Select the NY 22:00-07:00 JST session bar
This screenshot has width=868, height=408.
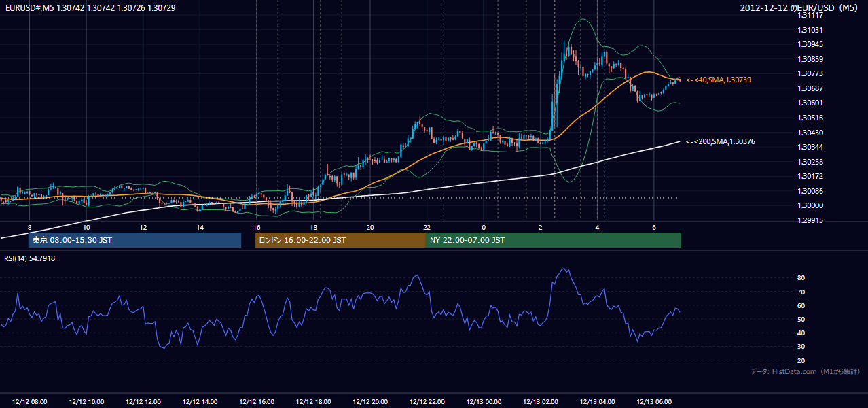coord(554,240)
